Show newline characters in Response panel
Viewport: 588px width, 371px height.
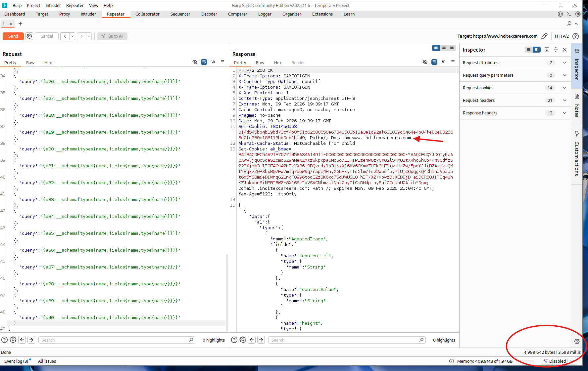click(x=444, y=62)
